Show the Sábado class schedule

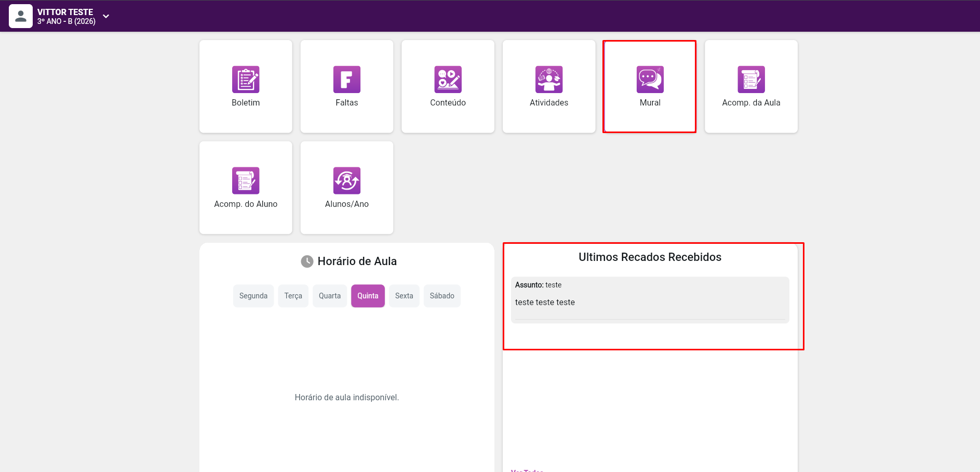click(x=442, y=296)
